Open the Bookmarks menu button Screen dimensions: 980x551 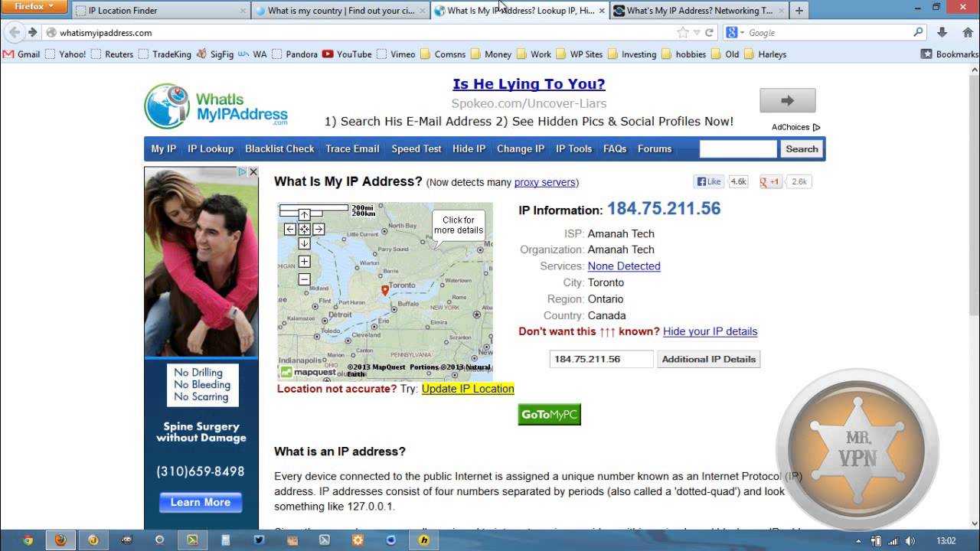(949, 54)
